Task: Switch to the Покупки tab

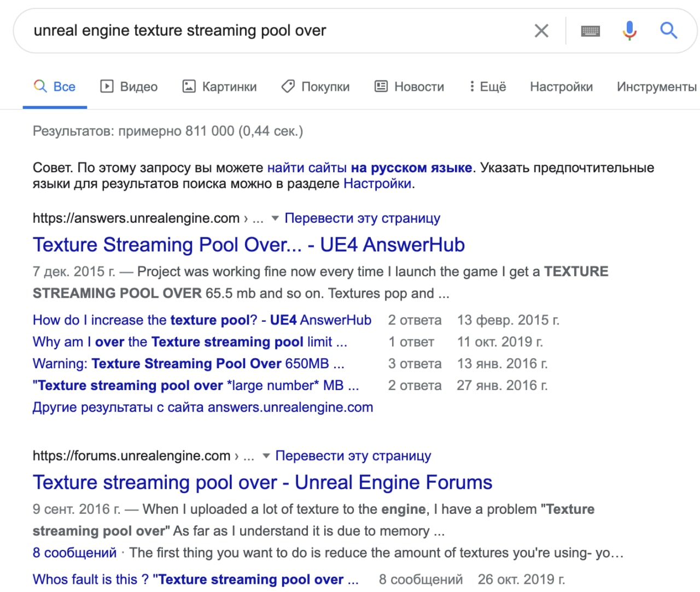Action: pos(316,86)
